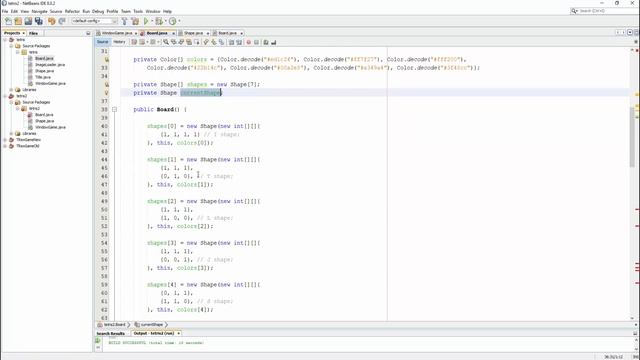Select Shape.java under tetris2 package
Viewport: 640px width, 360px height.
coord(44,121)
